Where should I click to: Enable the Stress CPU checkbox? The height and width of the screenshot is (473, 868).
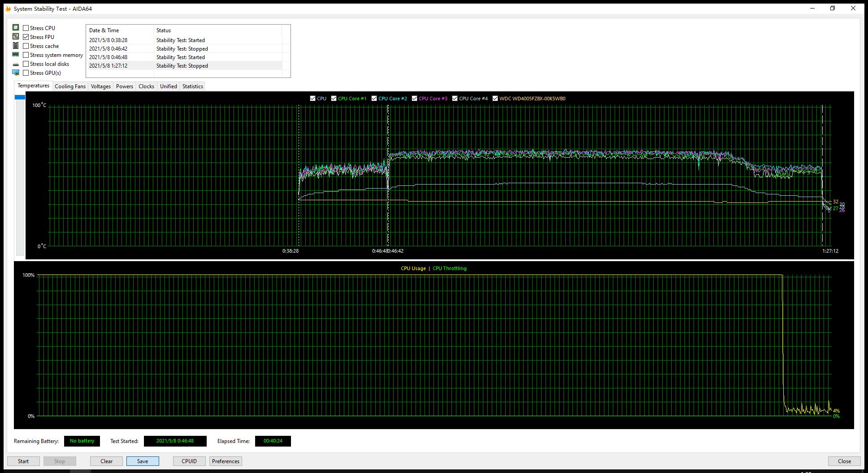click(26, 28)
